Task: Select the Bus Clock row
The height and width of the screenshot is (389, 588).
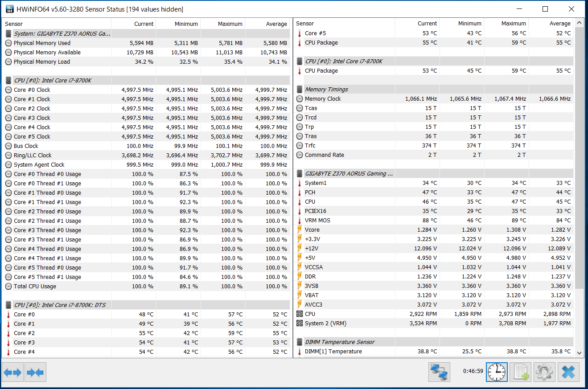Action: 146,146
